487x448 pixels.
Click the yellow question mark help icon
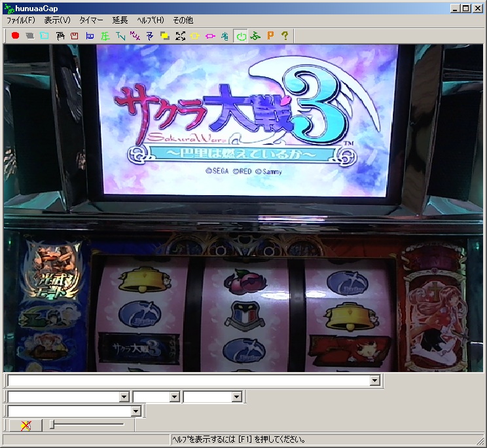point(285,36)
